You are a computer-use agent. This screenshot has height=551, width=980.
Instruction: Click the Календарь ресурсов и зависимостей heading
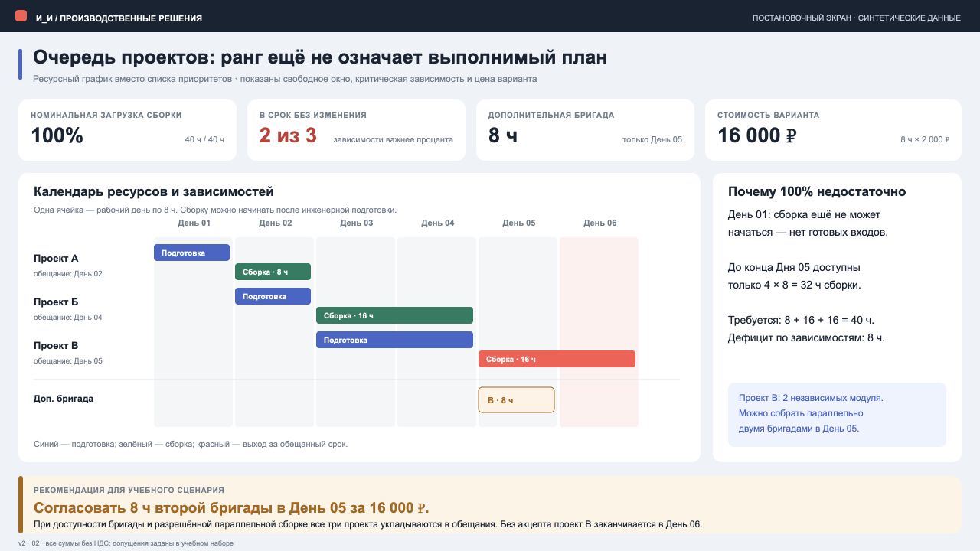[x=154, y=191]
